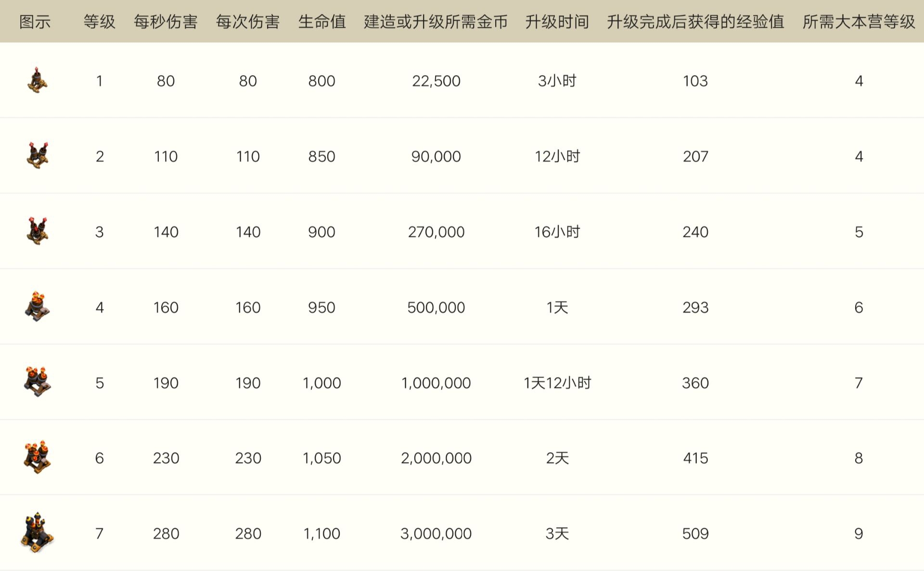Click the 每次伤害 column header

click(248, 22)
